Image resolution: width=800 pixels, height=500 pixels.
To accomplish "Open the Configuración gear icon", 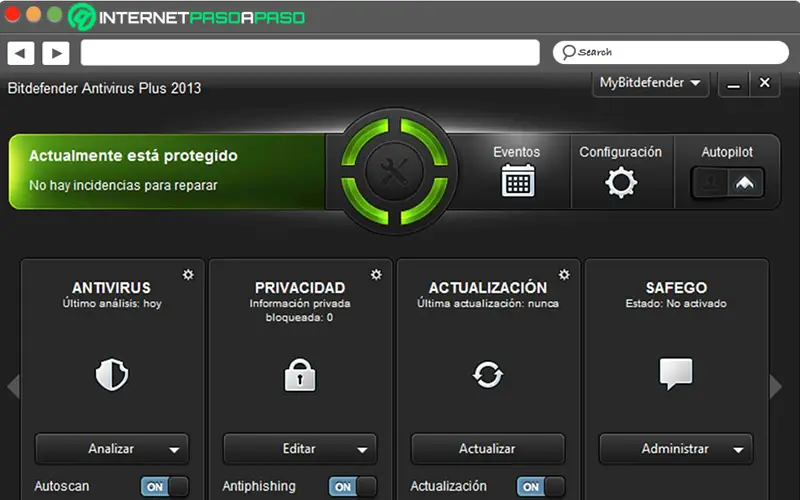I will click(621, 182).
